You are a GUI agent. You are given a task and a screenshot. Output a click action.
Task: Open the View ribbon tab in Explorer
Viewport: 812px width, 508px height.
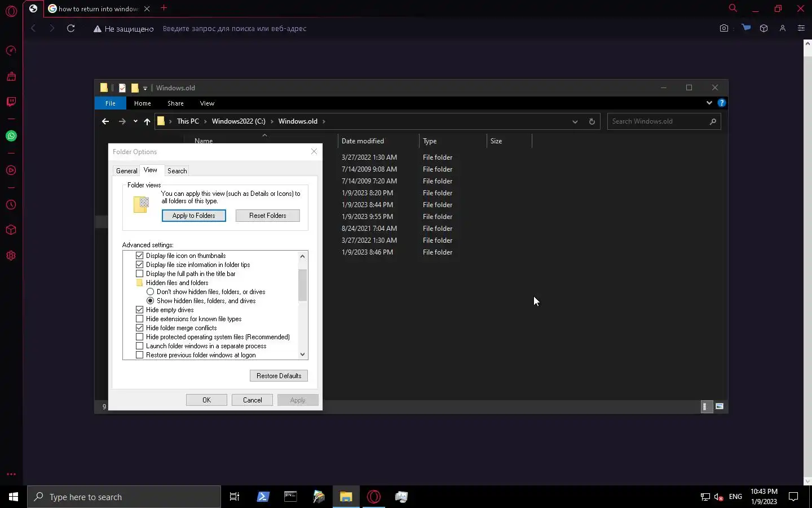pyautogui.click(x=207, y=103)
